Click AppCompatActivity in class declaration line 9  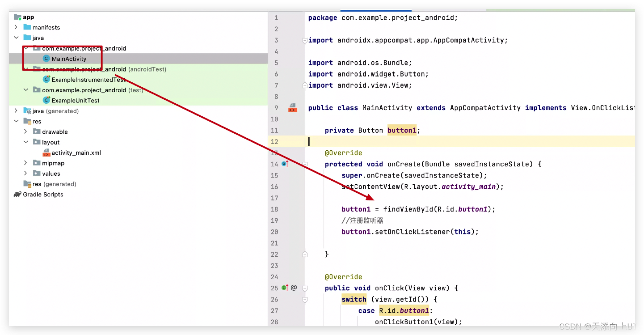click(x=485, y=108)
